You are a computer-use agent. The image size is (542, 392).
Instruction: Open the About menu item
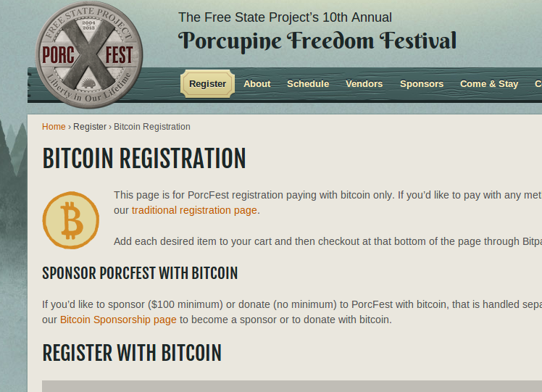257,83
